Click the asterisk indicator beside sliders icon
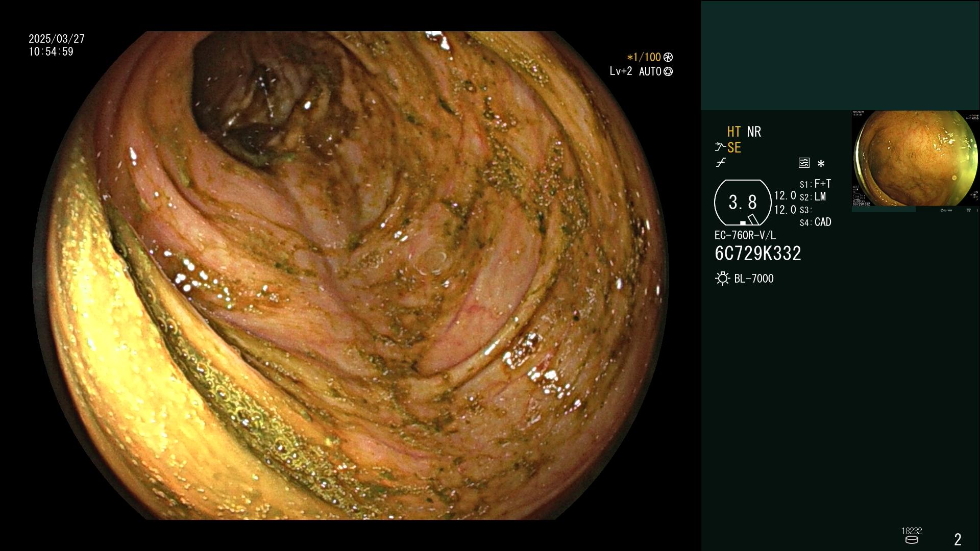The image size is (980, 551). coord(821,164)
